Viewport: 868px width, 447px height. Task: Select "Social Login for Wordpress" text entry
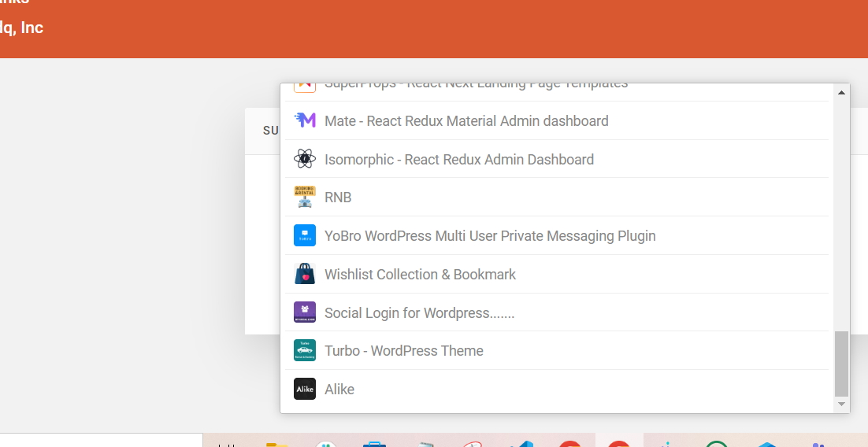419,313
